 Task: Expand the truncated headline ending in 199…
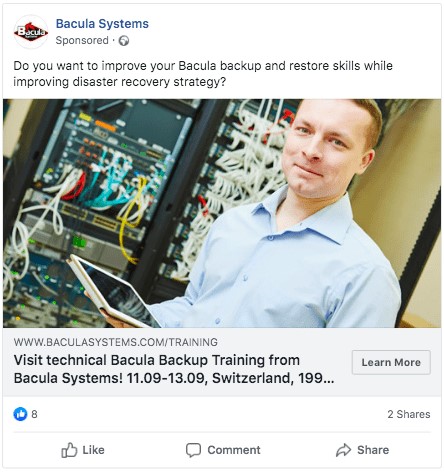tap(316, 378)
